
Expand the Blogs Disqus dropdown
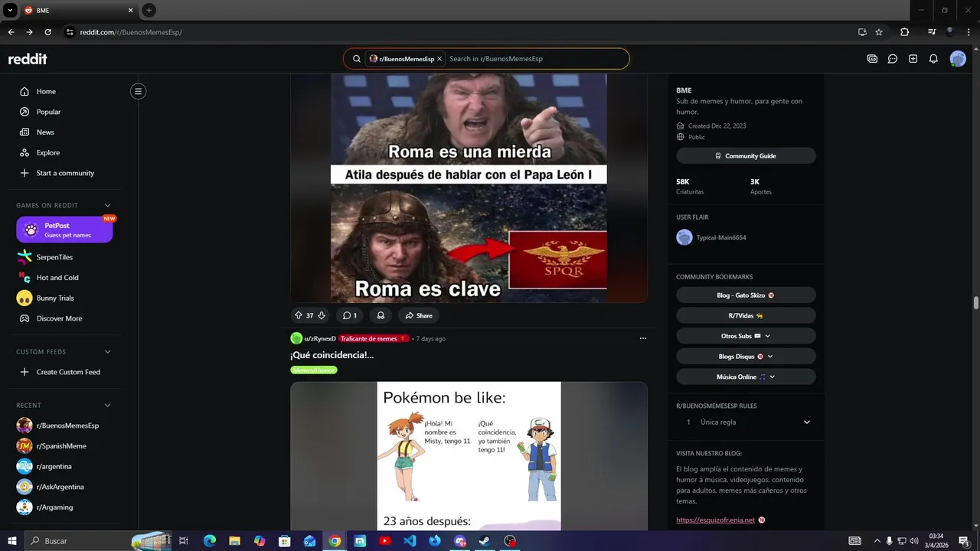[x=746, y=357]
